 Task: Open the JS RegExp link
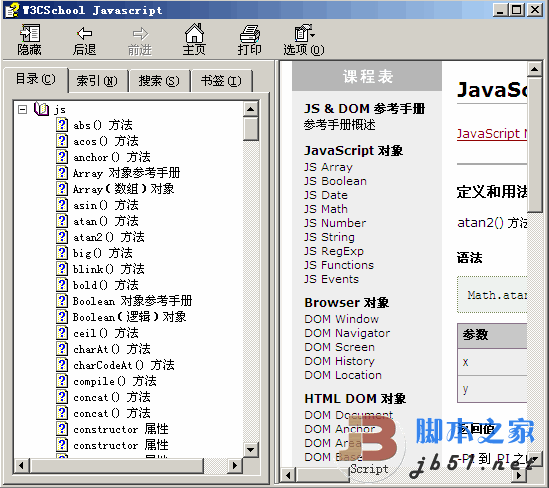334,251
